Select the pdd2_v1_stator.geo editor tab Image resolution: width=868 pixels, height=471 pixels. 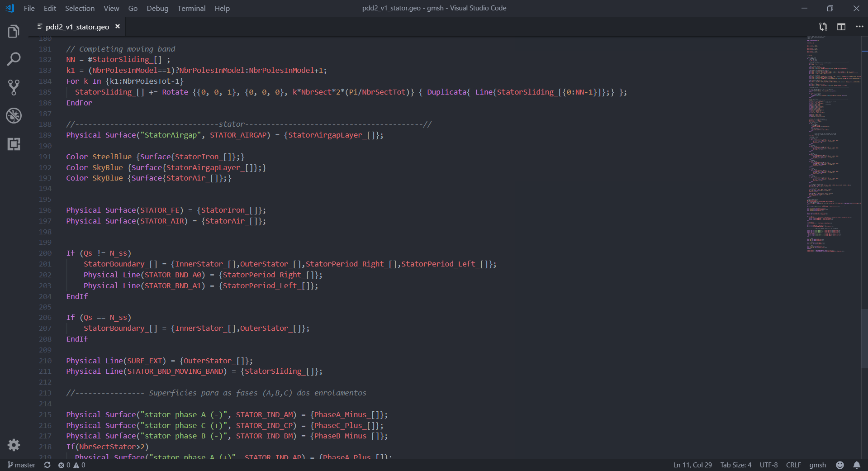coord(77,27)
